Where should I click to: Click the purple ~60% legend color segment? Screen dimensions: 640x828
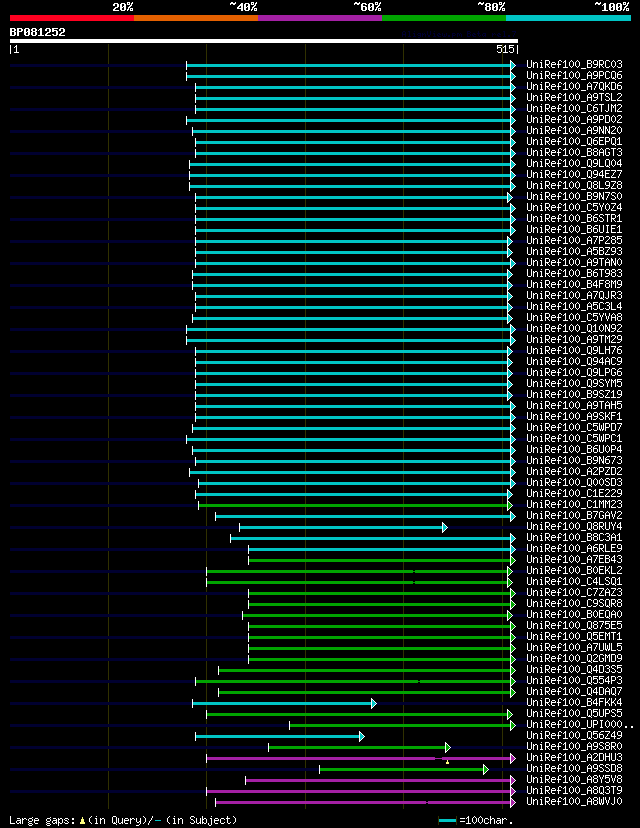(320, 18)
